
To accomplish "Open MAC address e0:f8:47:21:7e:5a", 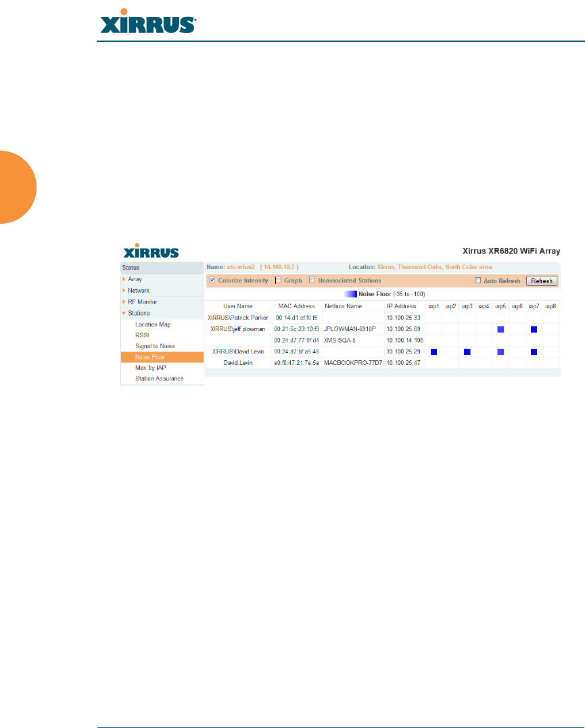I will (296, 362).
